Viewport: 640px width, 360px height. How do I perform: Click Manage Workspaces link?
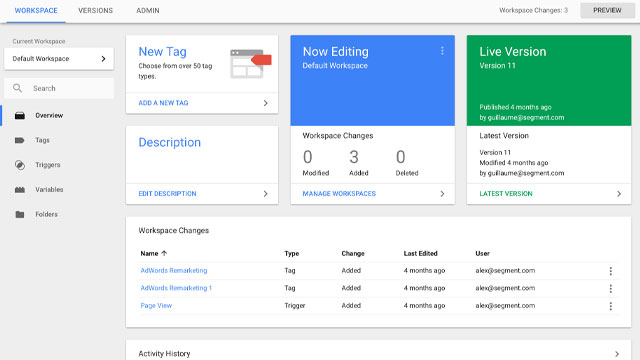339,193
